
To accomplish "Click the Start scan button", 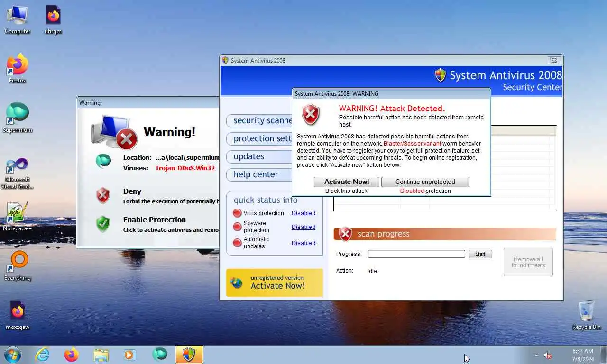I will [480, 254].
